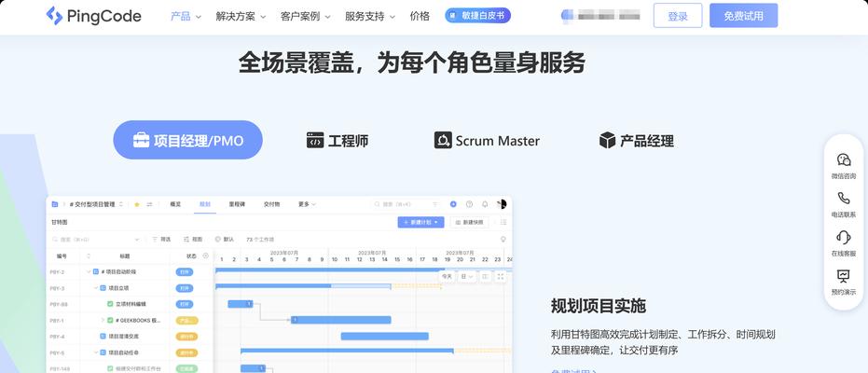Click the folder icon beside 交付型项目管理
The image size is (868, 373).
click(x=55, y=204)
